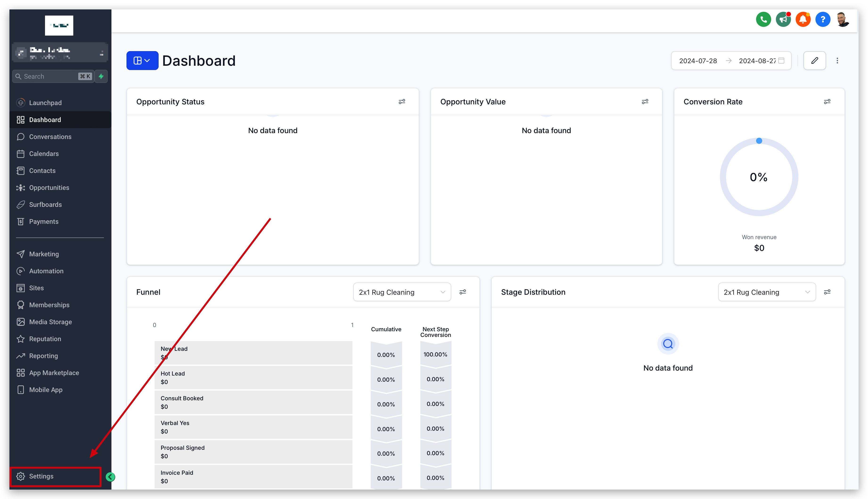
Task: Open Opportunity Status widget filter settings
Action: [402, 102]
